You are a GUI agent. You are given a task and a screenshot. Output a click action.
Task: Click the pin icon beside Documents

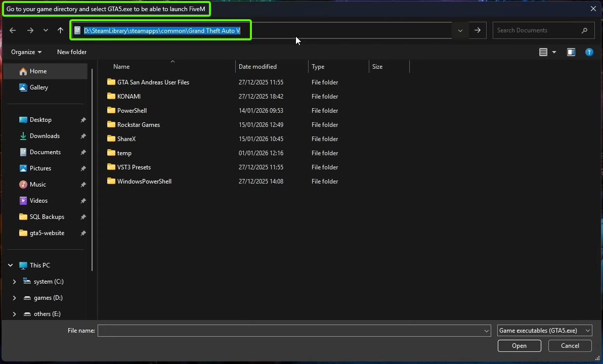click(x=83, y=152)
